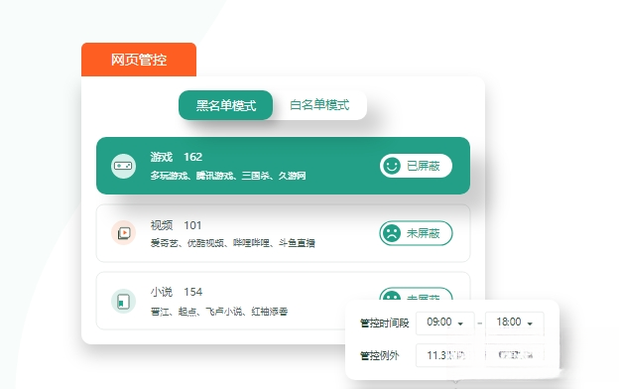Select the 游戏 162 category title
The width and height of the screenshot is (619, 389).
(176, 157)
